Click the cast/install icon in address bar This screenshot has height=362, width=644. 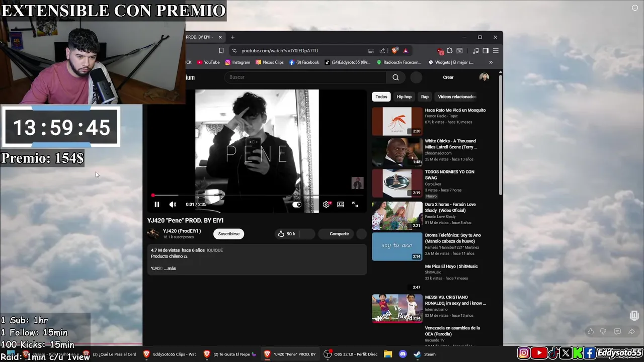(x=371, y=51)
